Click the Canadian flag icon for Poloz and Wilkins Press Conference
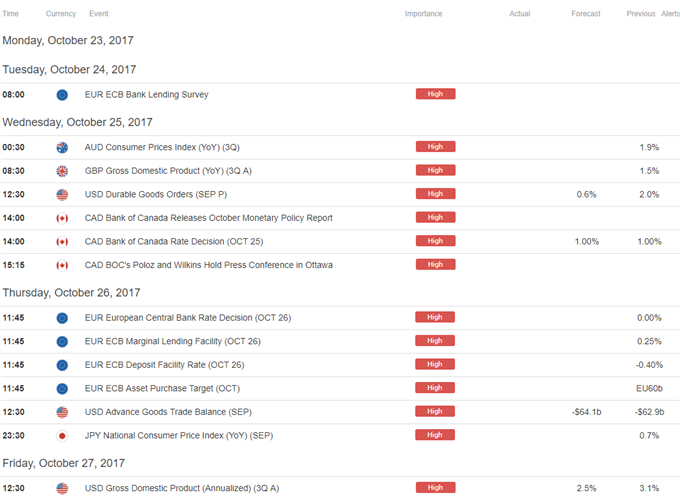 pyautogui.click(x=62, y=265)
